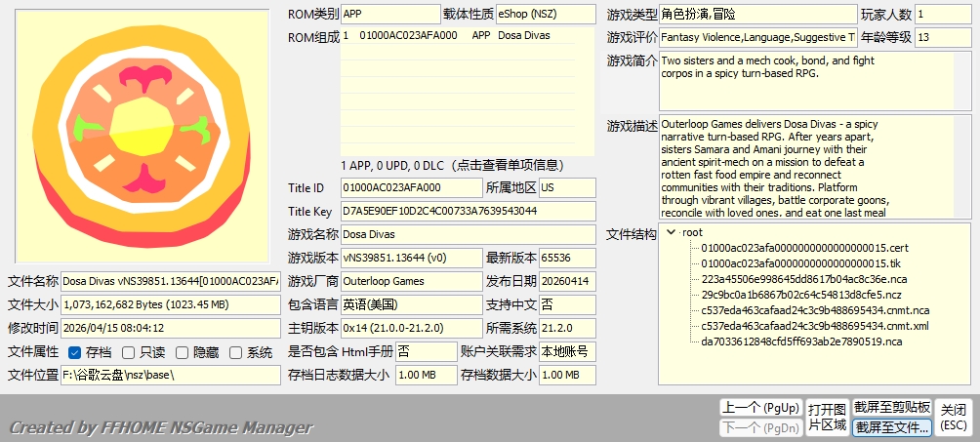Enable the 只读 read-only checkbox
Image resolution: width=980 pixels, height=442 pixels.
click(130, 352)
